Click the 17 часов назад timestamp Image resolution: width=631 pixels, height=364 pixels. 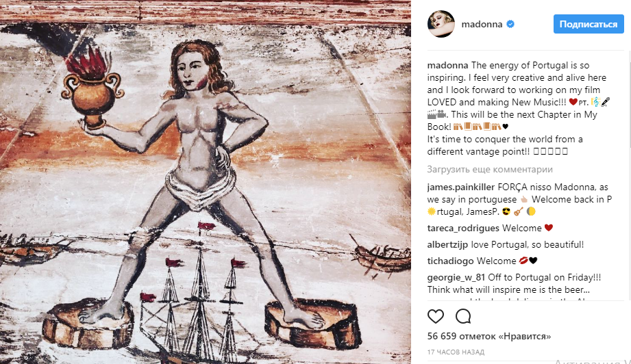coord(456,352)
